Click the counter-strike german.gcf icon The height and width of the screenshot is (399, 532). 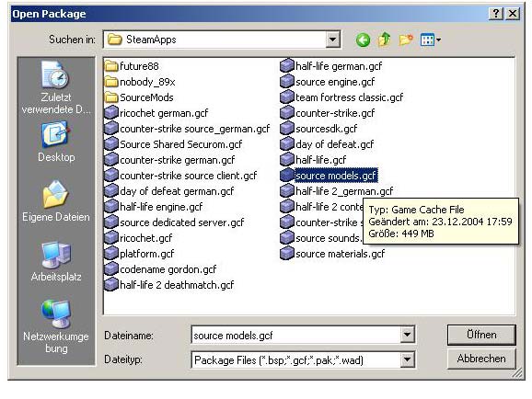pyautogui.click(x=111, y=160)
